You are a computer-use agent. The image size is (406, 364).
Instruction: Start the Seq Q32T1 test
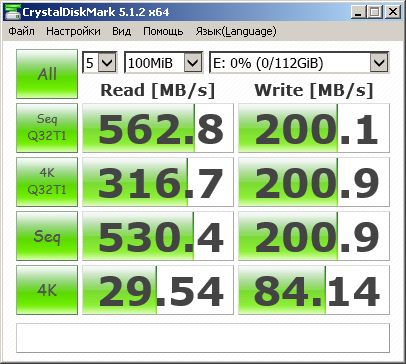coord(47,128)
